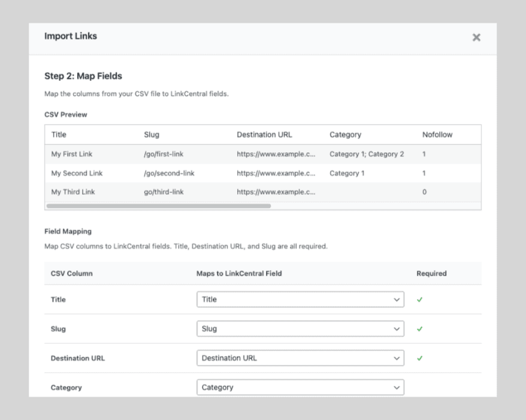Viewport: 526px width, 420px height.
Task: Close the Import Links dialog
Action: click(476, 37)
